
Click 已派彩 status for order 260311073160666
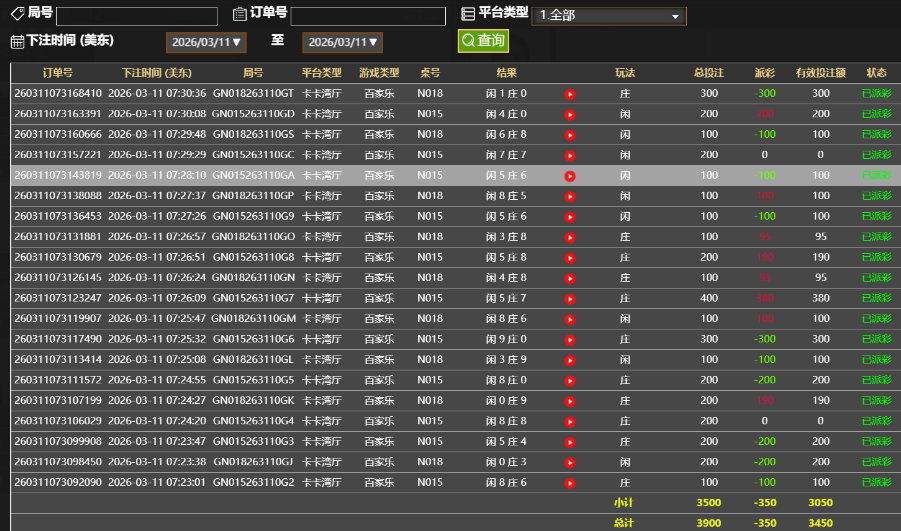tap(876, 135)
